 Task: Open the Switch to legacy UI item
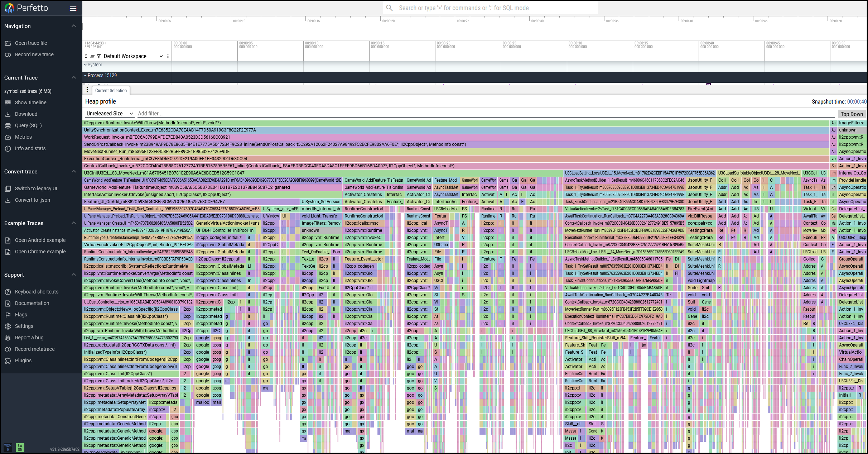(x=36, y=188)
